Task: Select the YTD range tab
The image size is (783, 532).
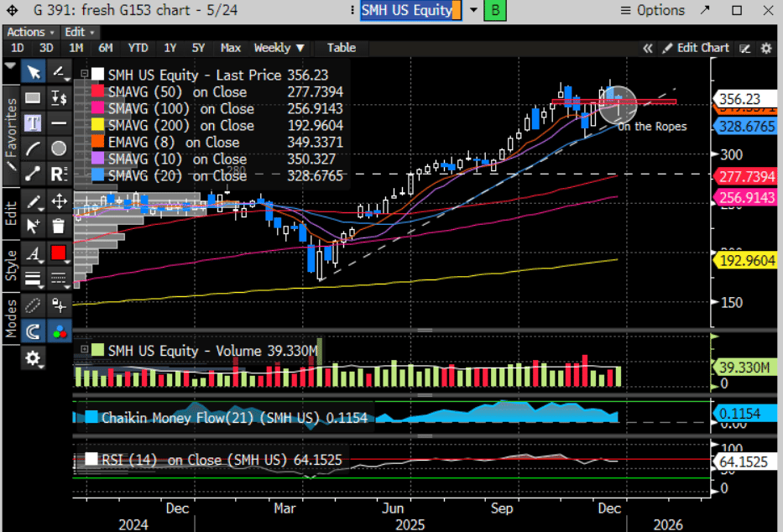Action: (x=138, y=48)
